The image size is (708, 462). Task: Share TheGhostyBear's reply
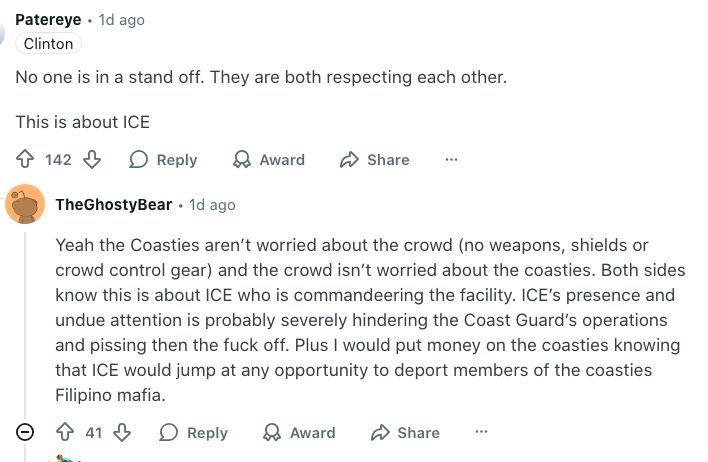[x=405, y=433]
